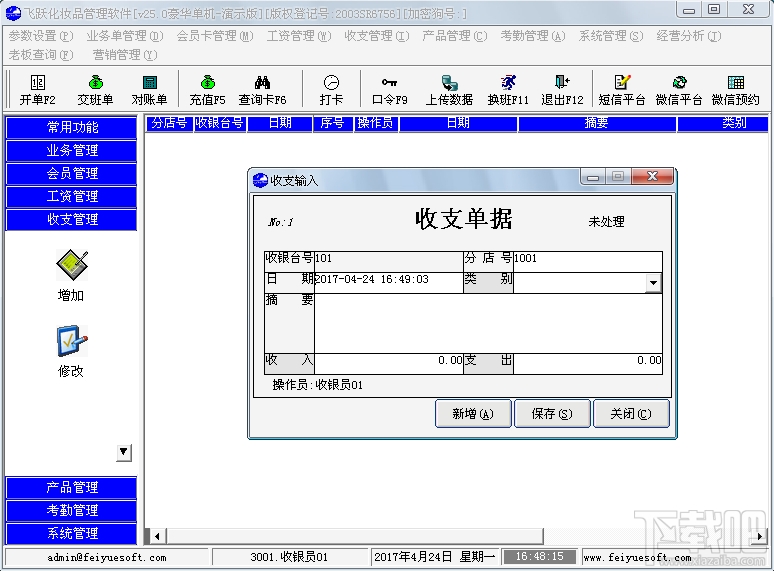774x571 pixels.
Task: Click the 交班单 shift handover icon
Action: (95, 90)
